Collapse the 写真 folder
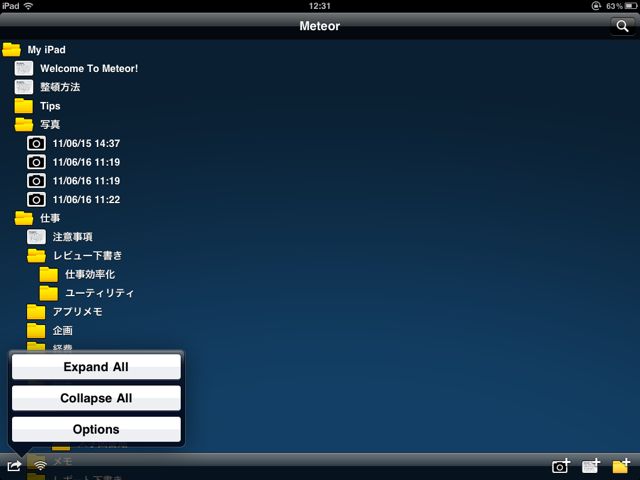 pyautogui.click(x=24, y=124)
